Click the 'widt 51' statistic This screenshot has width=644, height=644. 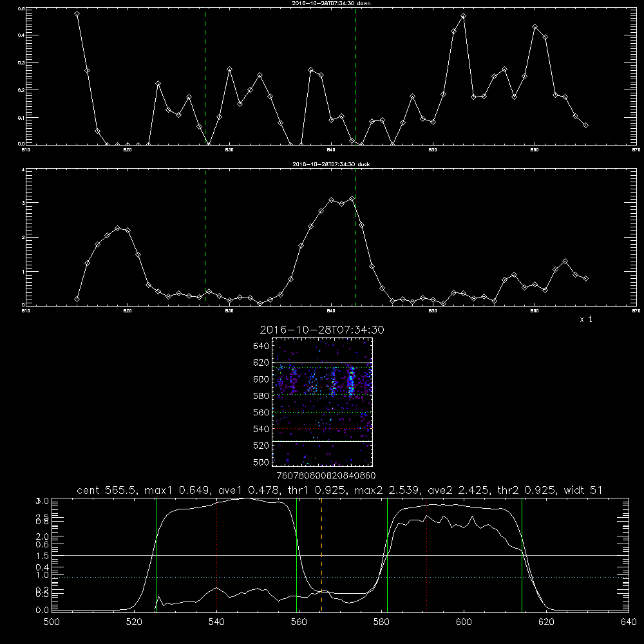(x=583, y=490)
